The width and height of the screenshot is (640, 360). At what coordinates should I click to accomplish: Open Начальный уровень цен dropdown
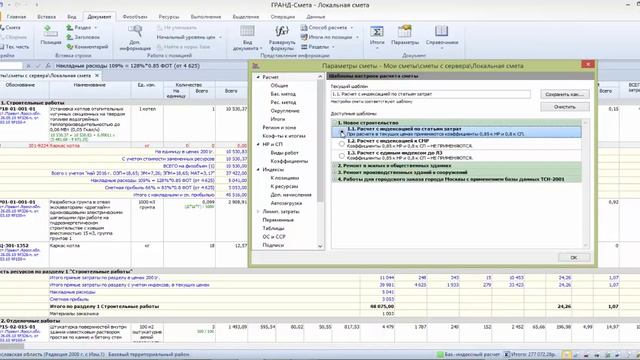coord(220,37)
